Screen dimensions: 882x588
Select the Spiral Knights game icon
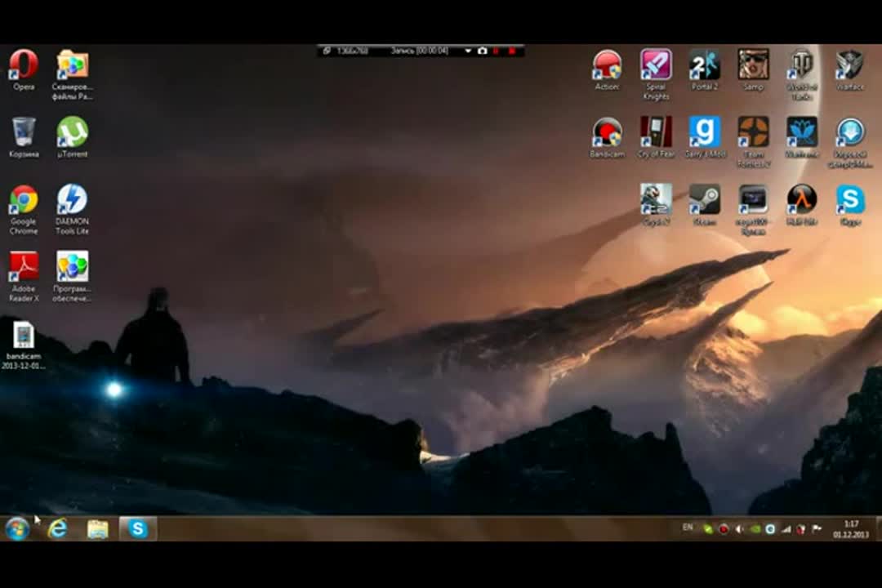[x=656, y=65]
